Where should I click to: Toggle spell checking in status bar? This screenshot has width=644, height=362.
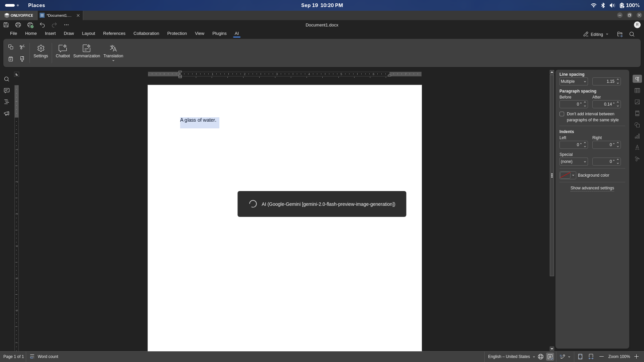click(x=550, y=357)
